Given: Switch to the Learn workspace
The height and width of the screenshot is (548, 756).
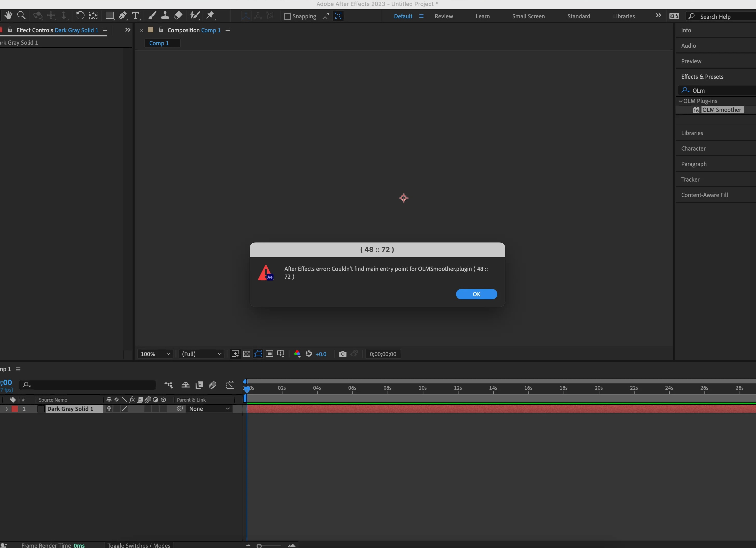Looking at the screenshot, I should (482, 16).
